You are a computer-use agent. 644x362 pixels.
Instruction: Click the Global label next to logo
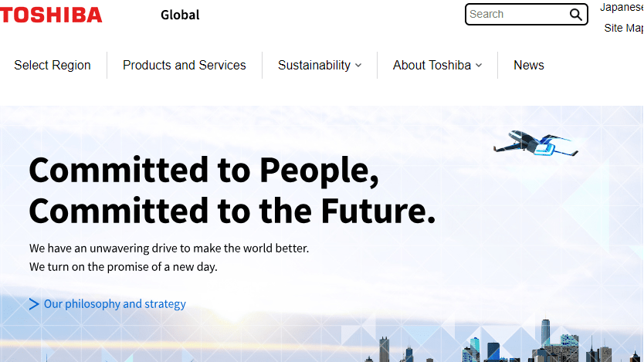point(180,15)
